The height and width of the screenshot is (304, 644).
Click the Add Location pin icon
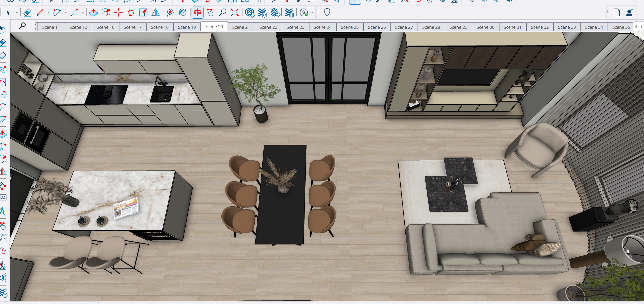click(x=327, y=12)
